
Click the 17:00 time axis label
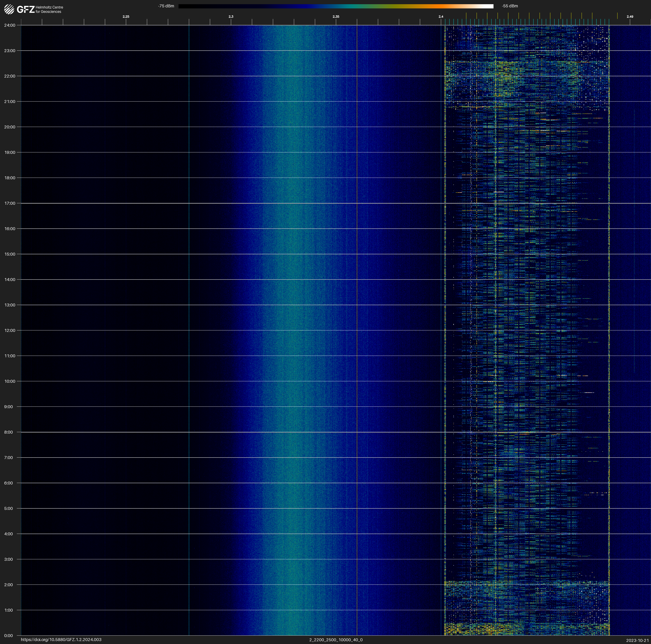coord(10,203)
